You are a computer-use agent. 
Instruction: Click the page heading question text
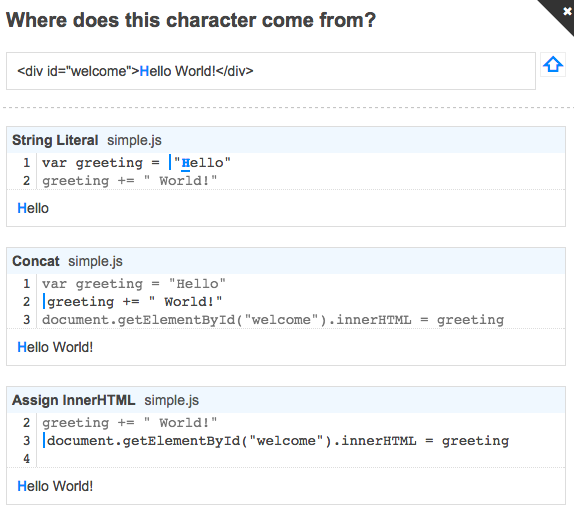(191, 20)
